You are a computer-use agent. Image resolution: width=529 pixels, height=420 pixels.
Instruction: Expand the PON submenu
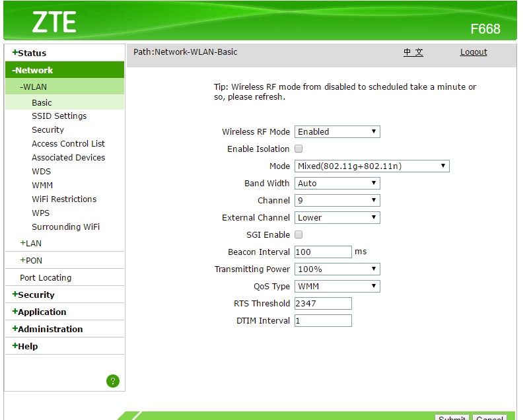click(x=31, y=260)
